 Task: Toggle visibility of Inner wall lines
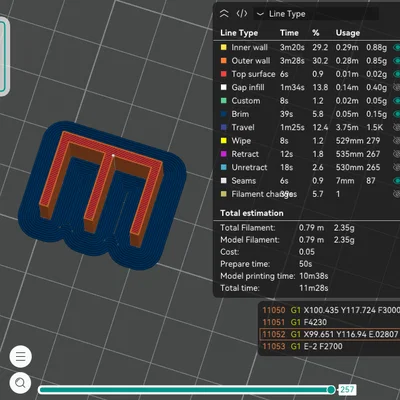397,48
